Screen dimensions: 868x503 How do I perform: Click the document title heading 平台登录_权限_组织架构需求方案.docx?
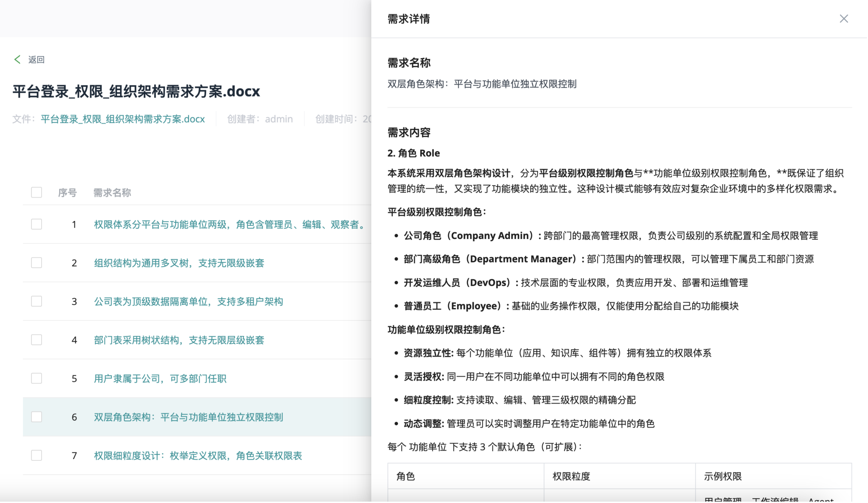[136, 91]
